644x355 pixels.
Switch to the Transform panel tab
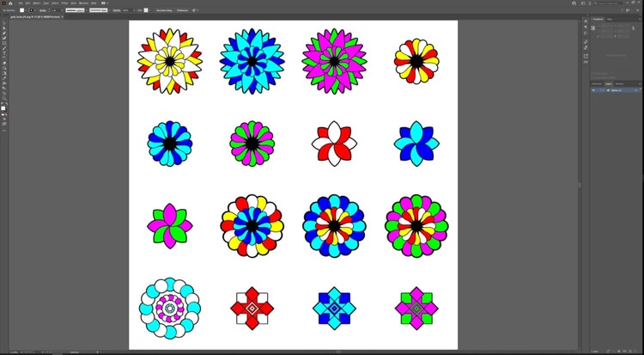click(x=598, y=19)
